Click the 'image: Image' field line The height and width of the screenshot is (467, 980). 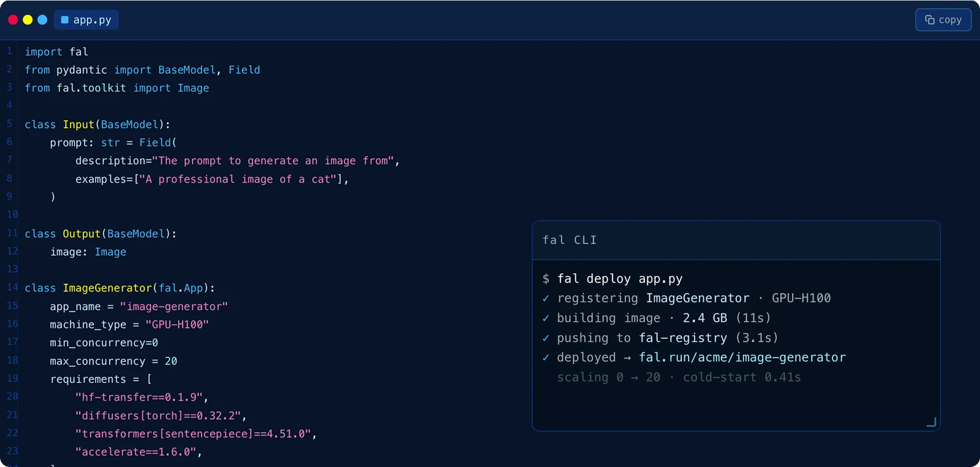88,252
